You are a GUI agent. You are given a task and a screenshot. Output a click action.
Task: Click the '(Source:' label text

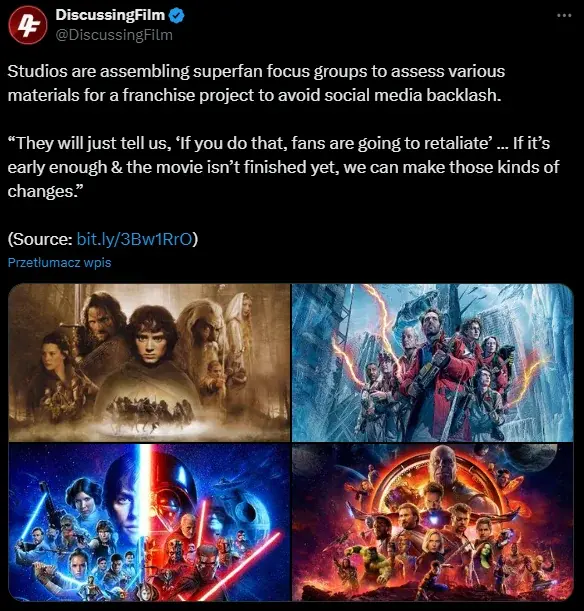coord(40,239)
